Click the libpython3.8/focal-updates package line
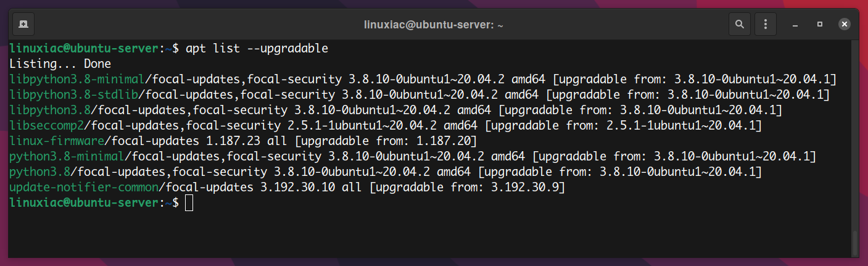The height and width of the screenshot is (266, 868). (x=395, y=110)
